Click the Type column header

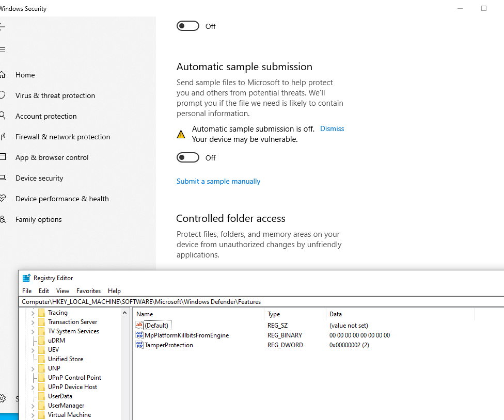coord(295,314)
